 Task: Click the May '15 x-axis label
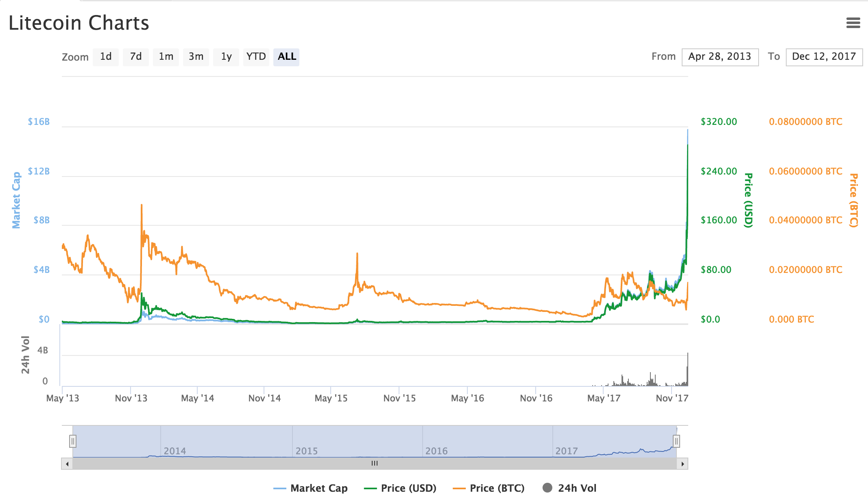331,398
